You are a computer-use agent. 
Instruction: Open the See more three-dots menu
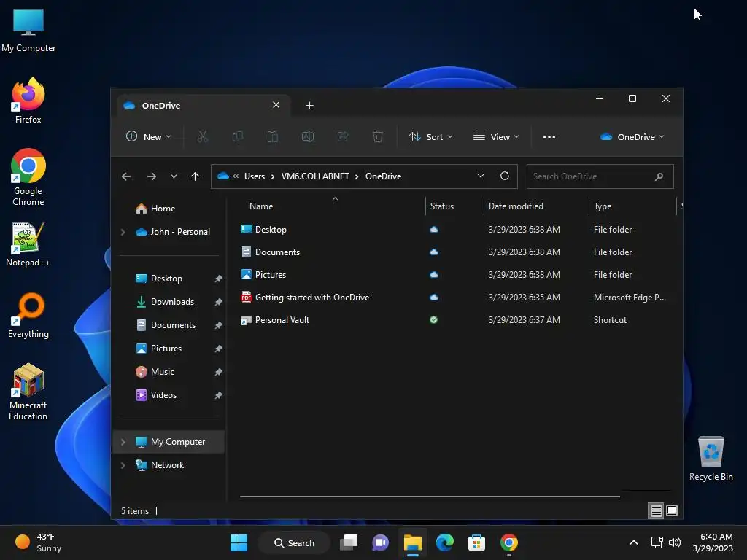(x=549, y=136)
